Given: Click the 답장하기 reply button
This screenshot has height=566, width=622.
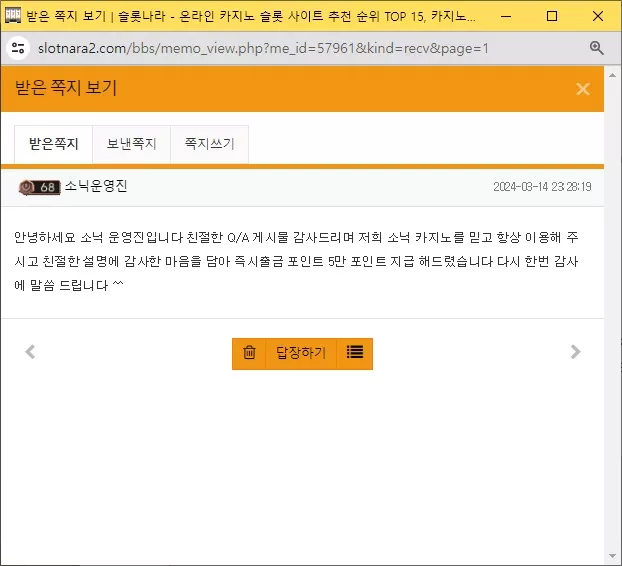Looking at the screenshot, I should point(301,353).
